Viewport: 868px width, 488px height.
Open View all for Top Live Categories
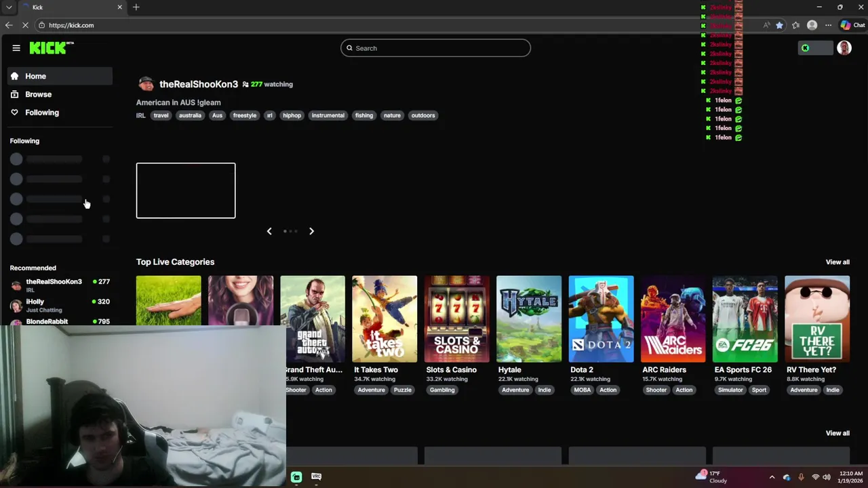click(837, 262)
